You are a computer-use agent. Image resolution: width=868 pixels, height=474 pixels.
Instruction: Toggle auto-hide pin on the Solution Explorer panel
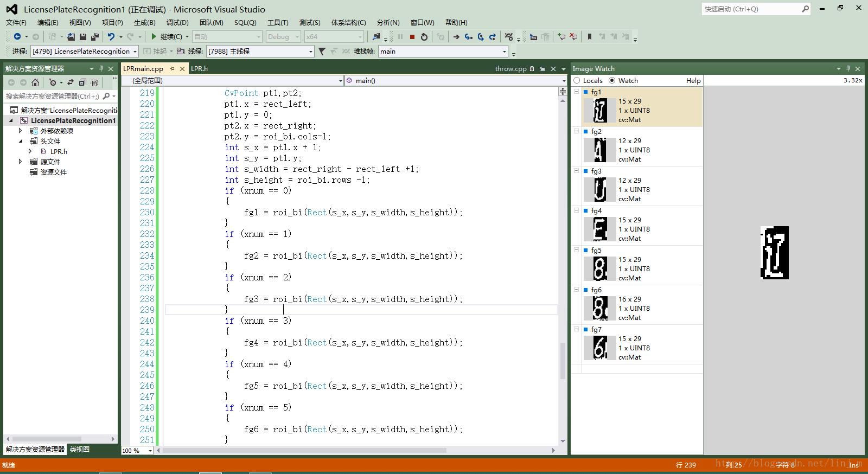[101, 69]
